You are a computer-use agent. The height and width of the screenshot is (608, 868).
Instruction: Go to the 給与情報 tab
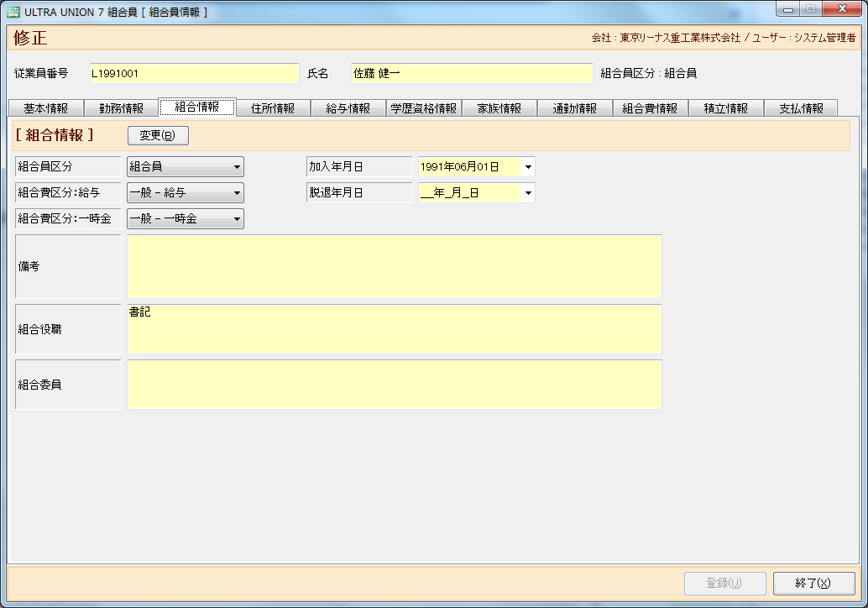pyautogui.click(x=348, y=108)
